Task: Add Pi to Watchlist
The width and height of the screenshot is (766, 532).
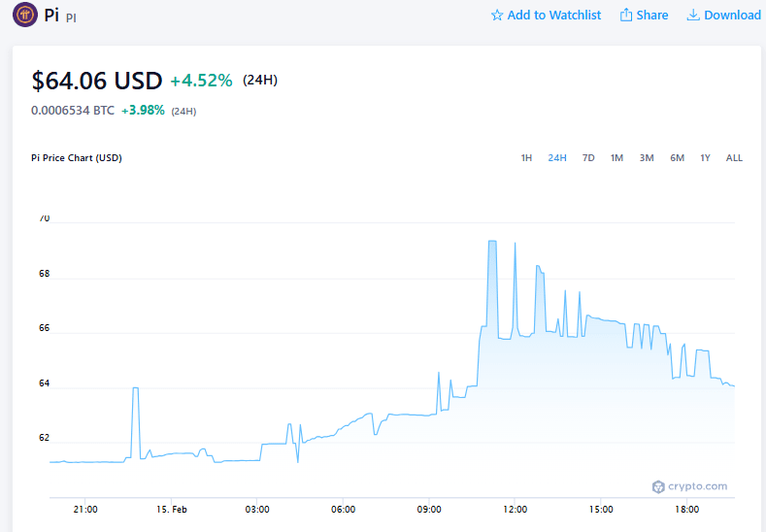Action: tap(546, 16)
